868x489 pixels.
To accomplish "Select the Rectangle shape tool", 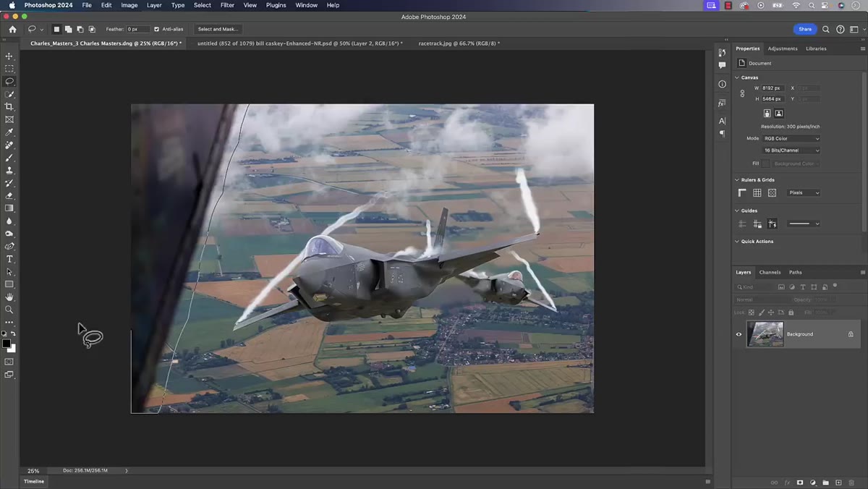I will coord(9,284).
